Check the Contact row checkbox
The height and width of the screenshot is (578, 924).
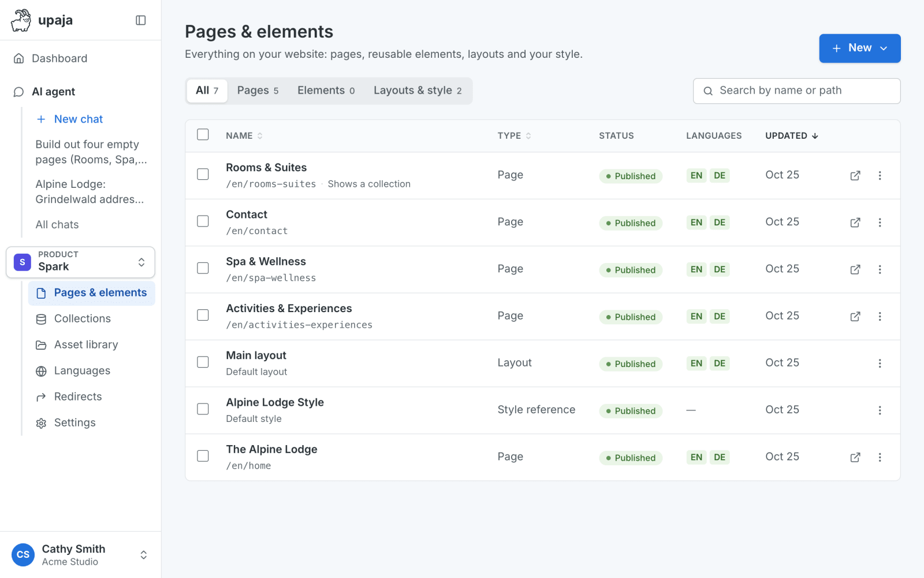tap(203, 221)
